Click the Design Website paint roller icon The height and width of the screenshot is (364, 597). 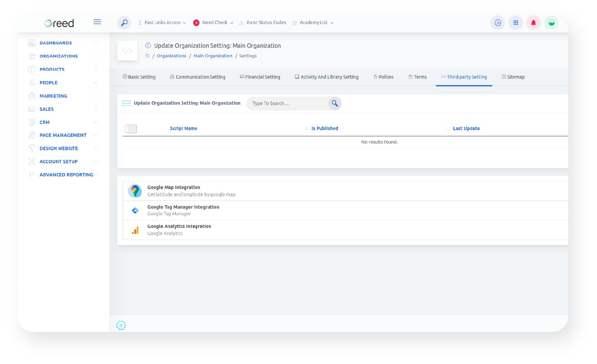click(x=32, y=149)
